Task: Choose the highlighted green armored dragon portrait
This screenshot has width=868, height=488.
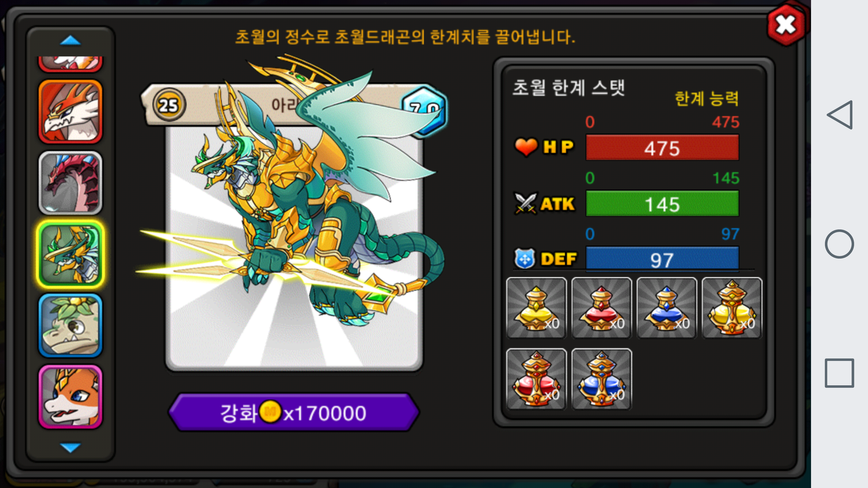Action: point(71,254)
